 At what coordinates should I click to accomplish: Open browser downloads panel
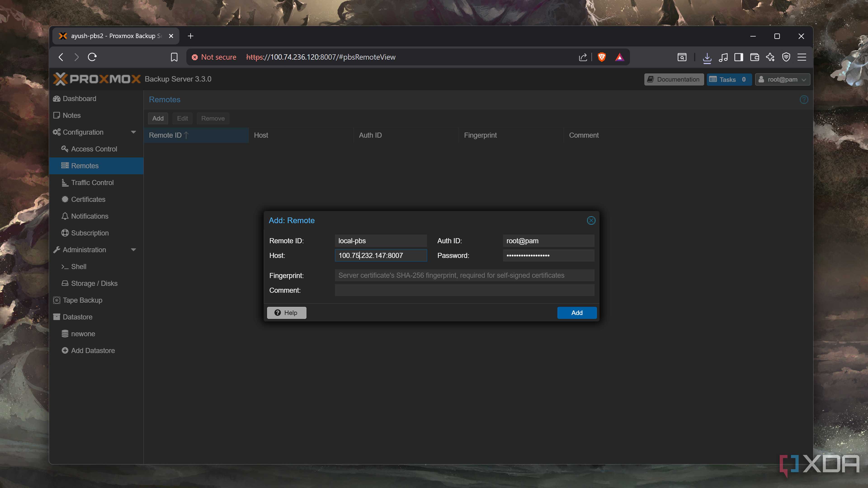[707, 57]
